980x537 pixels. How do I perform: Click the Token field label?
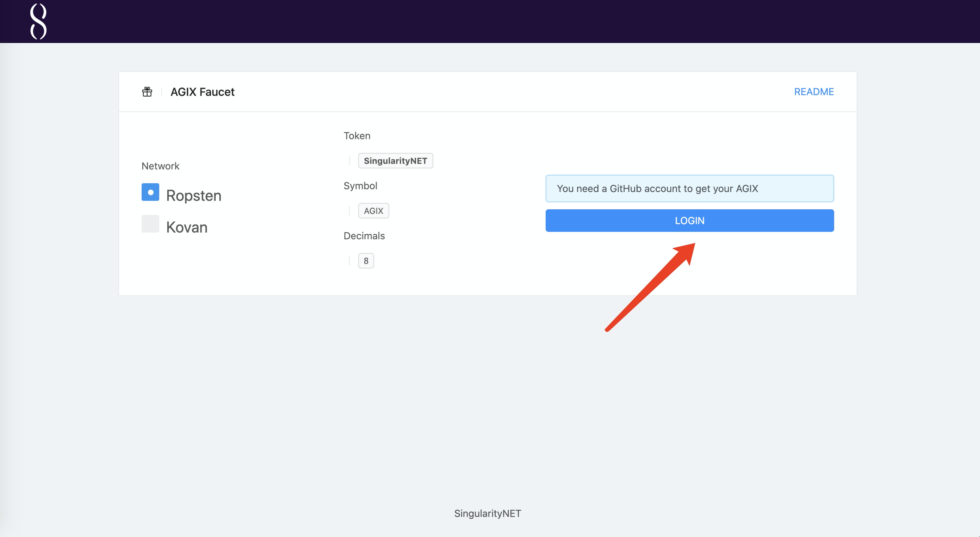[x=357, y=136]
